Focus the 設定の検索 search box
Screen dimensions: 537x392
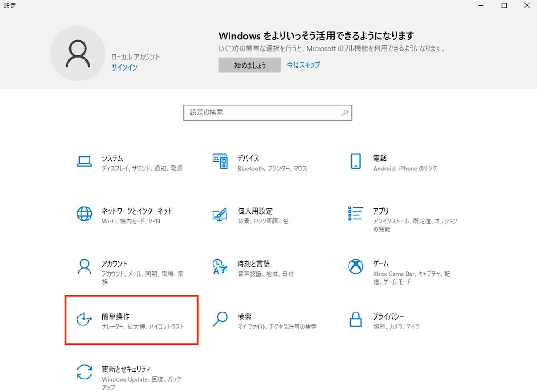click(262, 113)
